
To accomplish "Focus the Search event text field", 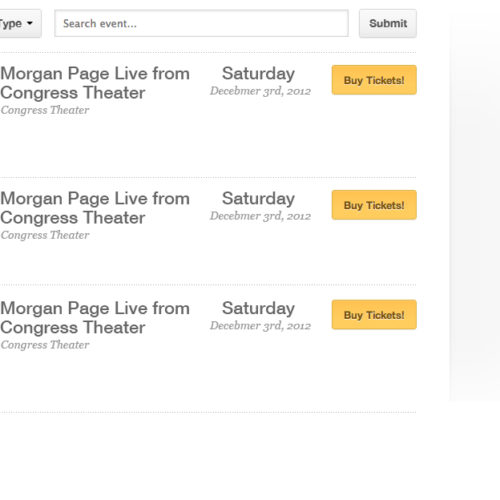I will [x=201, y=23].
